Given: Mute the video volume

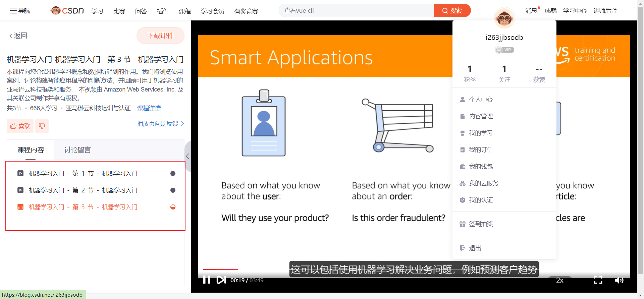Looking at the screenshot, I should tap(619, 280).
